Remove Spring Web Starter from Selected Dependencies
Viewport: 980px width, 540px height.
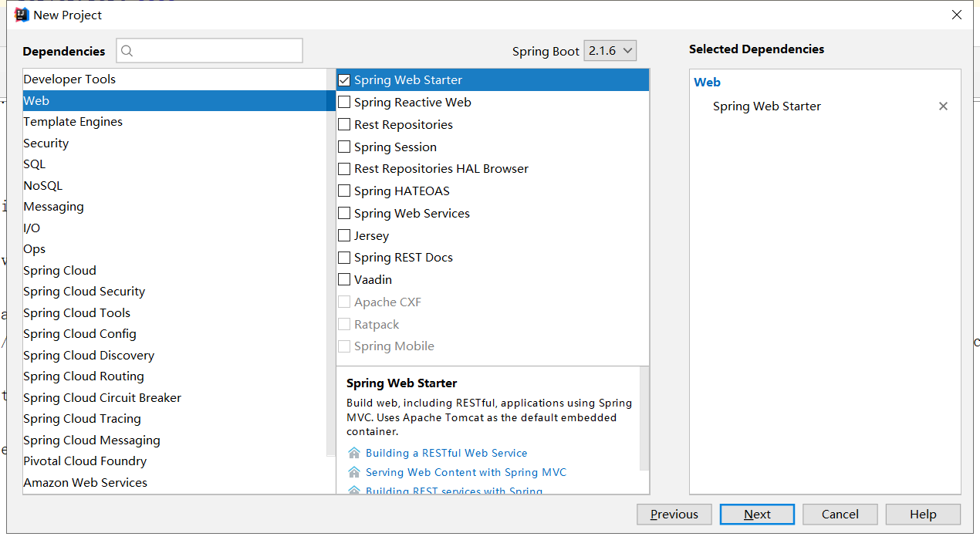point(943,106)
